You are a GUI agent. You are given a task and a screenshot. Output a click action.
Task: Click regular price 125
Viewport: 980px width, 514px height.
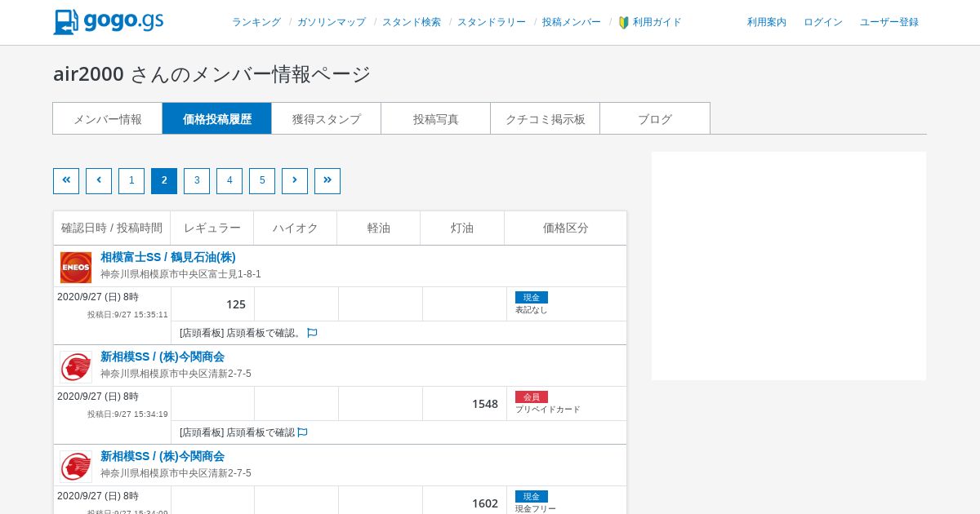[x=236, y=304]
